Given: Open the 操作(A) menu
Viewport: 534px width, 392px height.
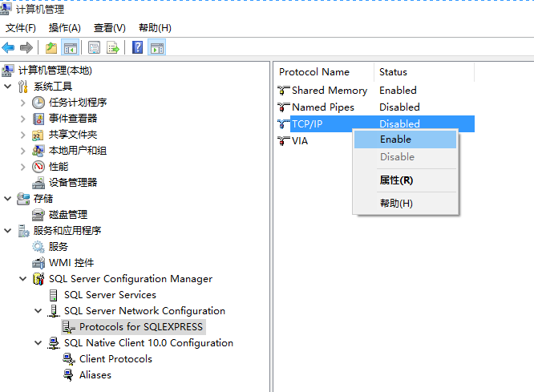Looking at the screenshot, I should click(65, 28).
